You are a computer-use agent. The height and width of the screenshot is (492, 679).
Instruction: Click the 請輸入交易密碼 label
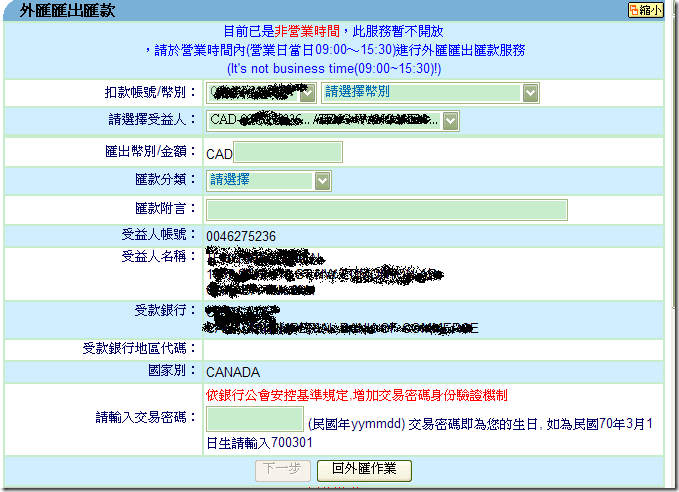[146, 418]
